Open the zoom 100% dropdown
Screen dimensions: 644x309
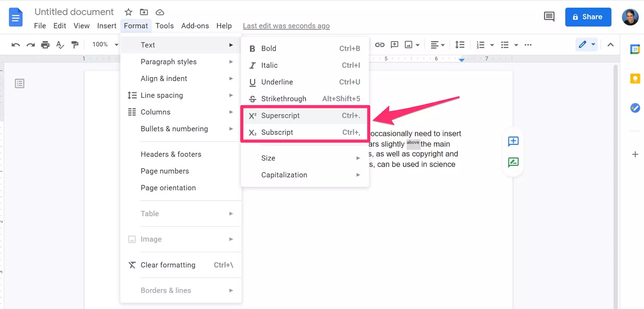(x=105, y=44)
